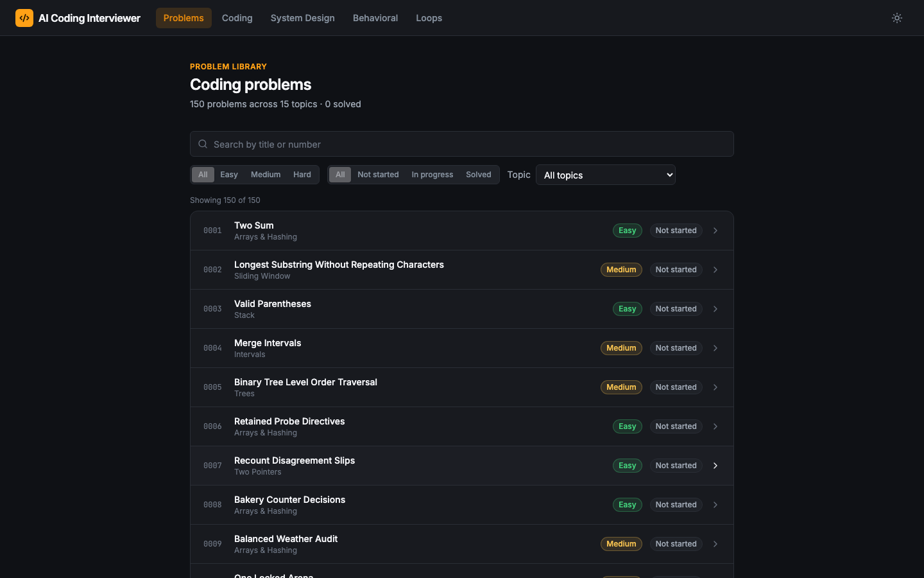Filter problems by Hard difficulty

click(302, 175)
